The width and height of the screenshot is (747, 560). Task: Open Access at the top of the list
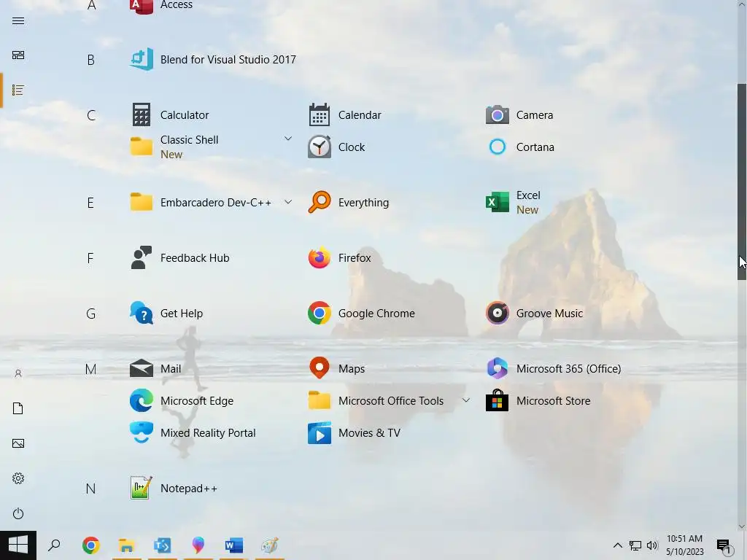point(161,6)
